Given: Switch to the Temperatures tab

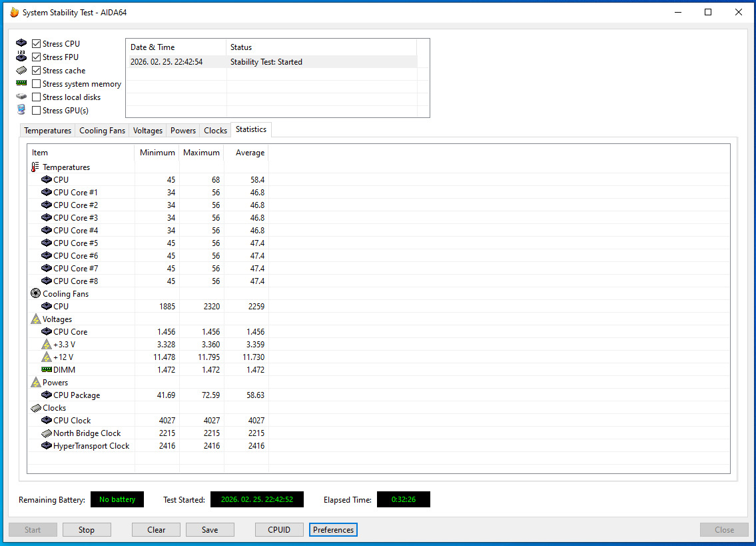Looking at the screenshot, I should 47,131.
